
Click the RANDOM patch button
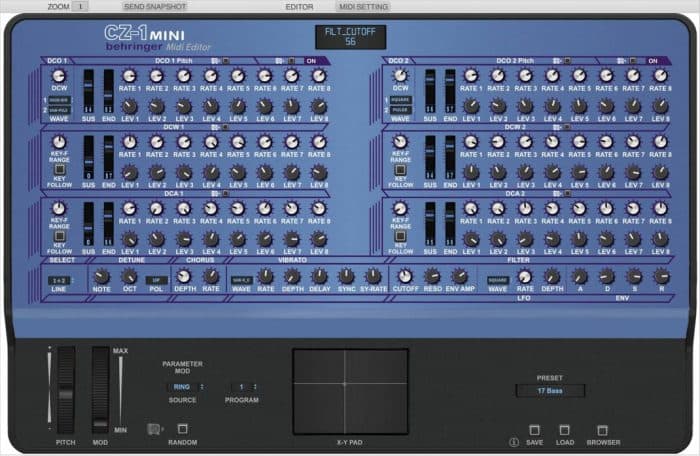tap(183, 429)
